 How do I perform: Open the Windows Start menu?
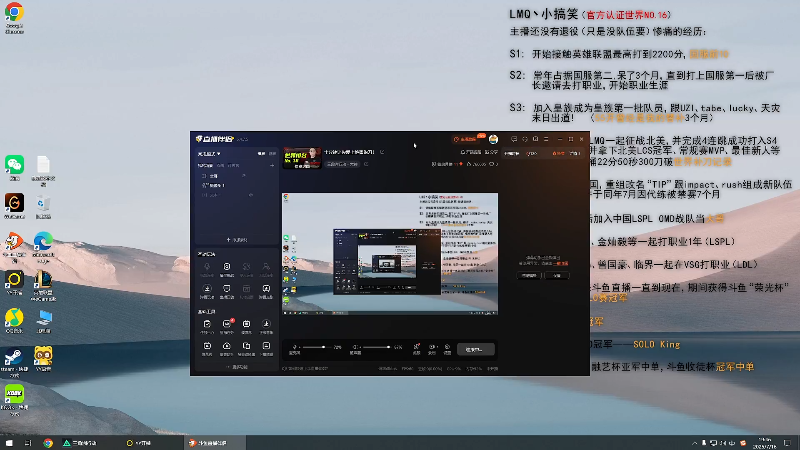point(9,443)
